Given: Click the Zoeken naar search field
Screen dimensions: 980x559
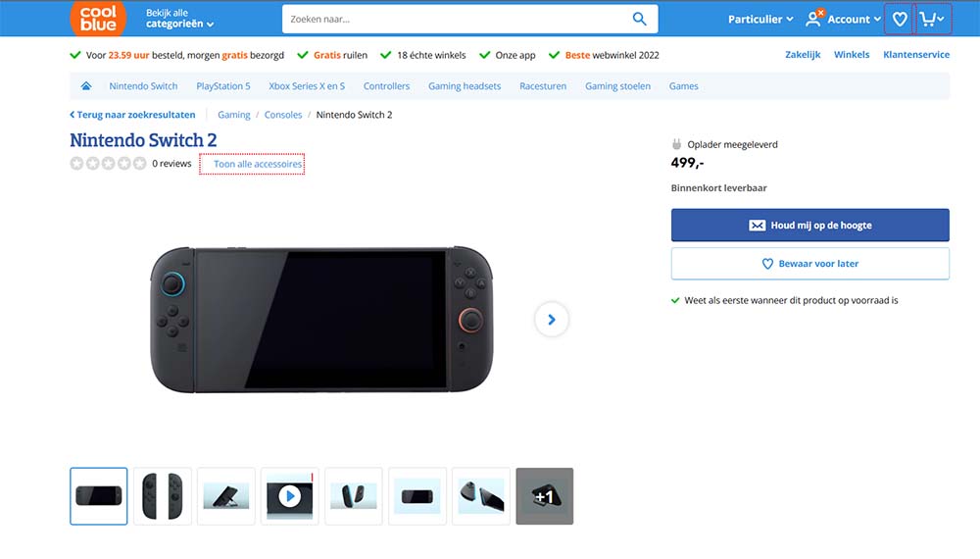Looking at the screenshot, I should tap(456, 19).
